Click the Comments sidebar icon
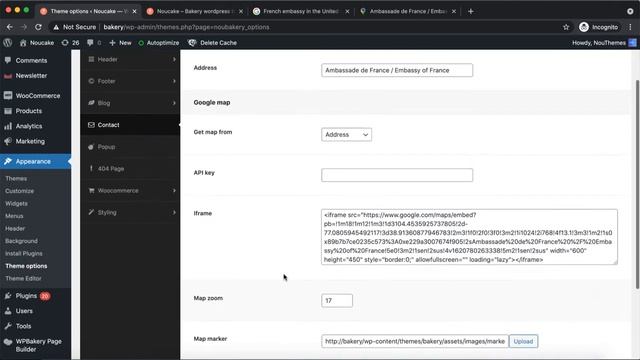Screen dimensions: 640x360 [x=8, y=60]
